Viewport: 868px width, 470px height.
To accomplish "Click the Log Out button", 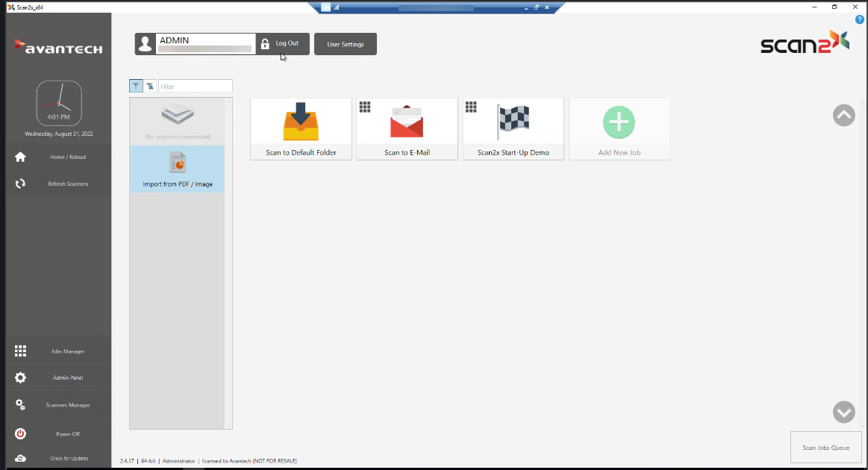I will 282,44.
